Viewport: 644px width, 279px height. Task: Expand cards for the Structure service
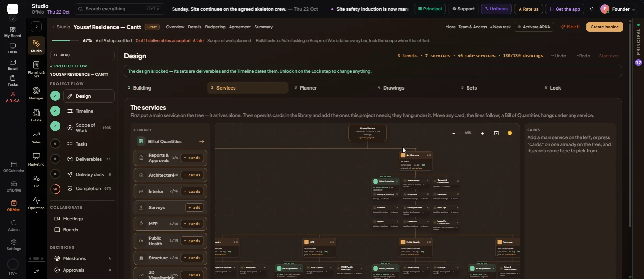tap(192, 258)
